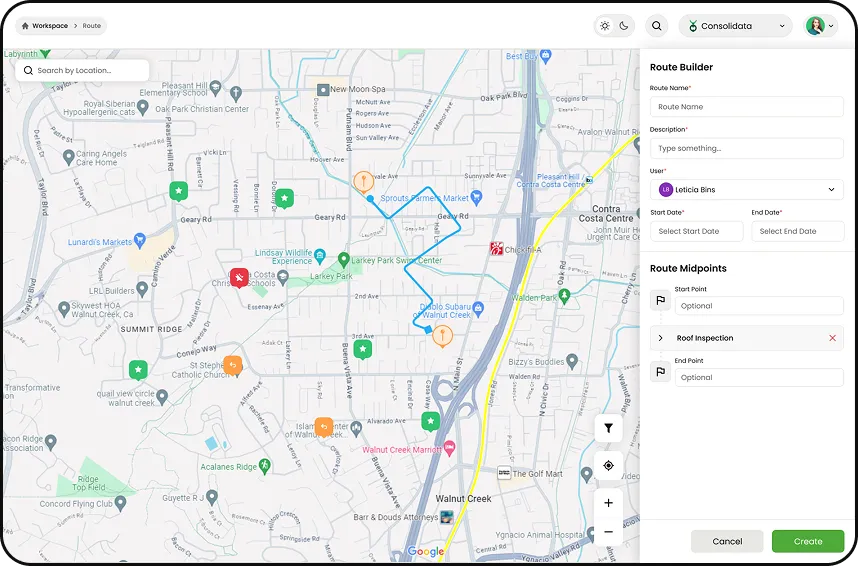
Task: Remove the Roof Inspection midpoint
Action: tap(832, 338)
